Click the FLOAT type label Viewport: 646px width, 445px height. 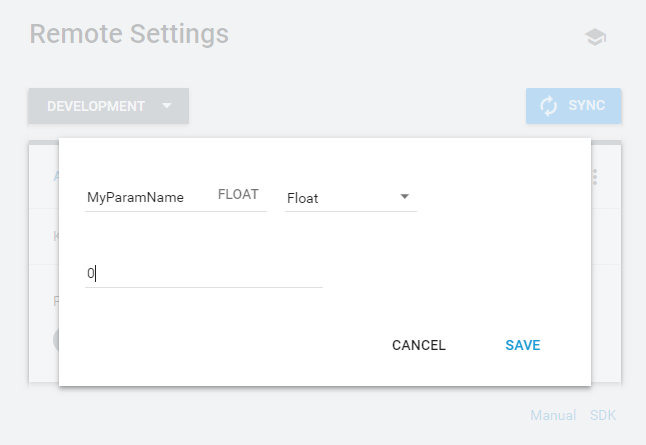click(238, 195)
